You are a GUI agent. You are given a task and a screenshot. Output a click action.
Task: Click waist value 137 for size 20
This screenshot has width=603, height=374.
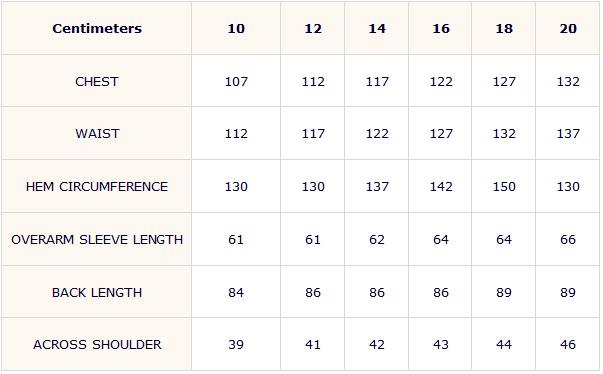(568, 134)
